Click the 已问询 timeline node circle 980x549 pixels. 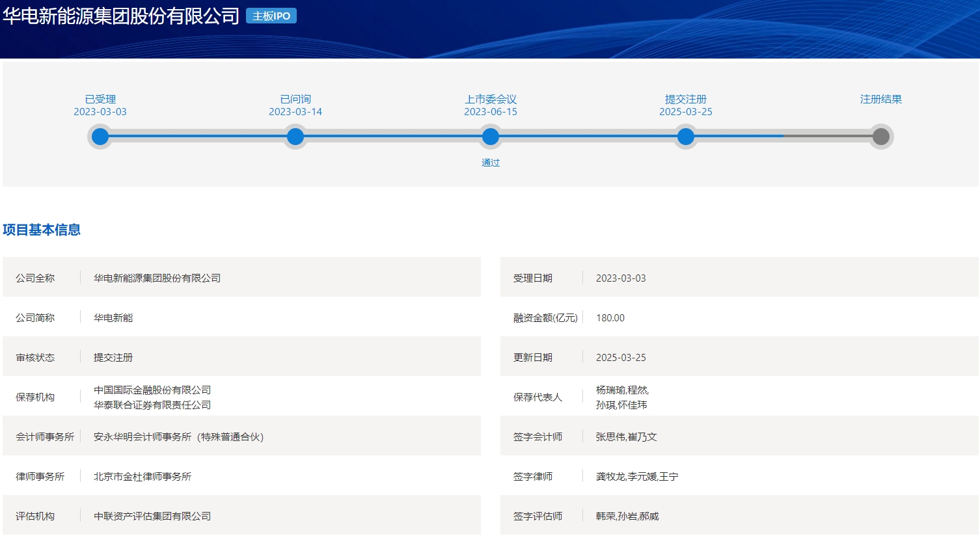295,137
